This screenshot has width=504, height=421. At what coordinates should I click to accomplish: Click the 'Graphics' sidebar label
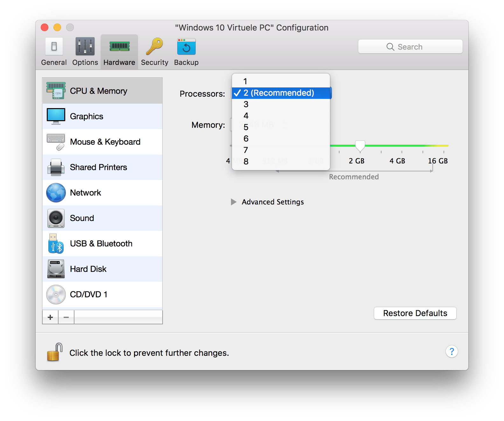click(x=87, y=116)
